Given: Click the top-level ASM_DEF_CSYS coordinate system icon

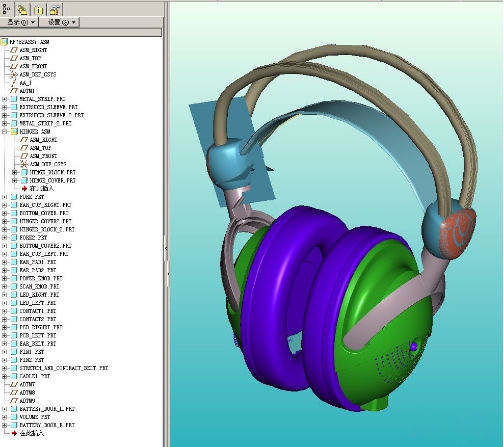Looking at the screenshot, I should (14, 75).
